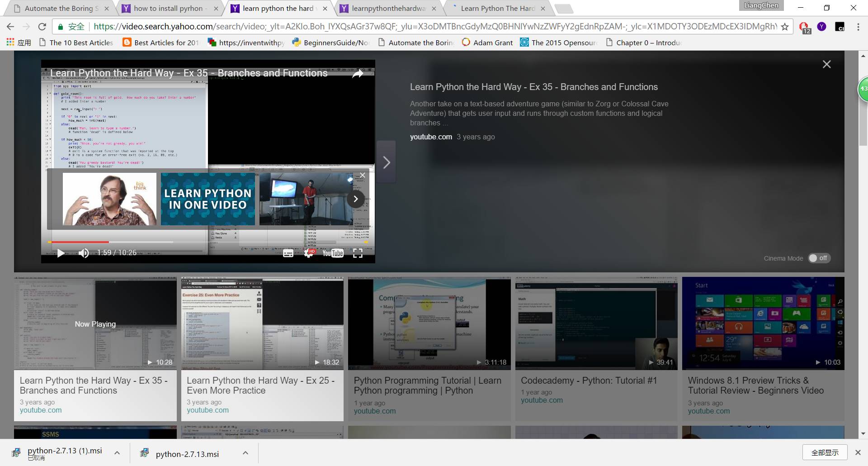Close the Automate the Boring tab
Viewport: 868px width, 466px height.
pyautogui.click(x=106, y=9)
